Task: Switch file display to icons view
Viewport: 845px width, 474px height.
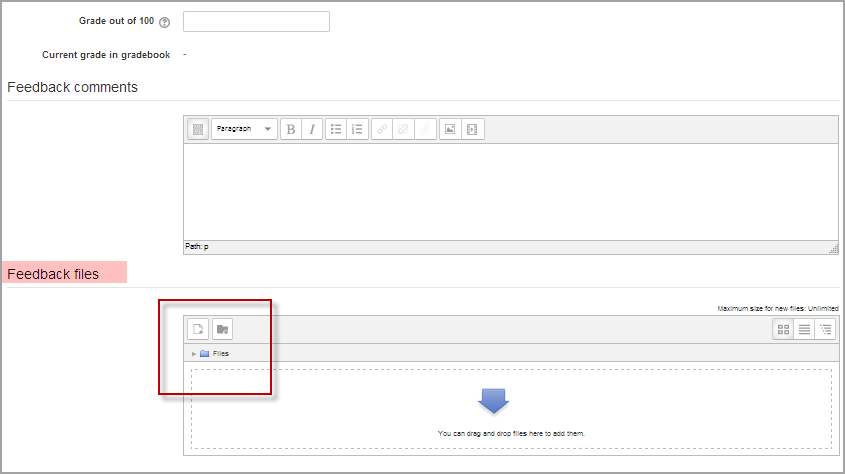Action: pyautogui.click(x=783, y=329)
